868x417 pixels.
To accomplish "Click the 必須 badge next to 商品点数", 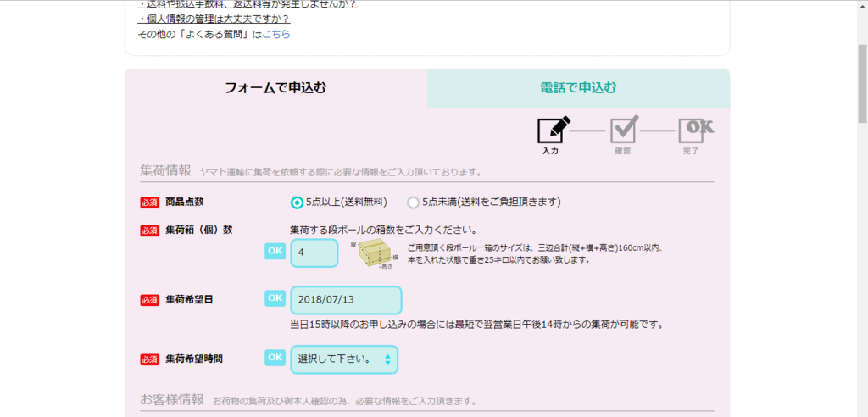I will (149, 203).
